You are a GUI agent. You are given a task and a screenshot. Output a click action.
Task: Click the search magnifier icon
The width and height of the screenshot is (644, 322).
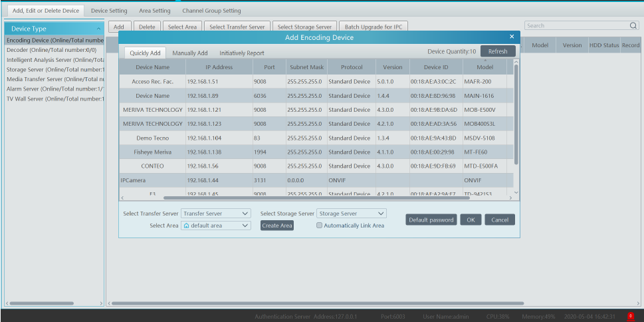pos(633,26)
